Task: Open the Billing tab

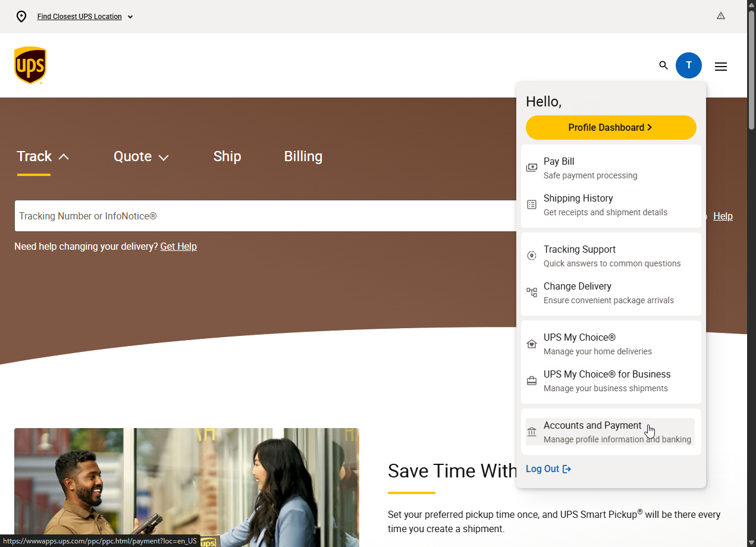Action: pos(303,156)
